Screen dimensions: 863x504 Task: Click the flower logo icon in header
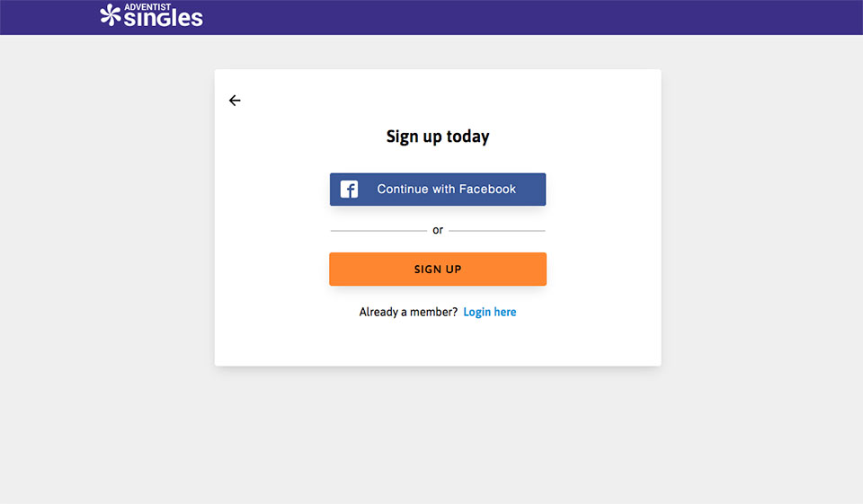tap(110, 14)
